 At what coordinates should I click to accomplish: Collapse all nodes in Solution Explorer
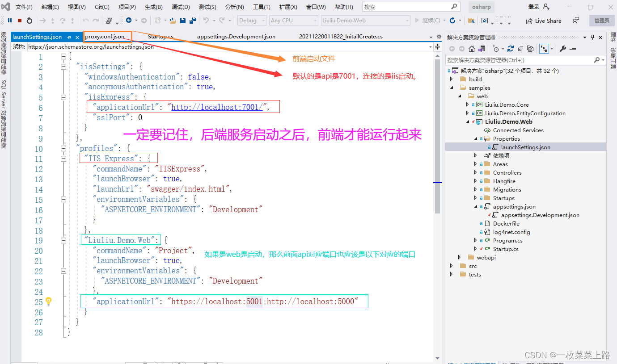tap(520, 49)
